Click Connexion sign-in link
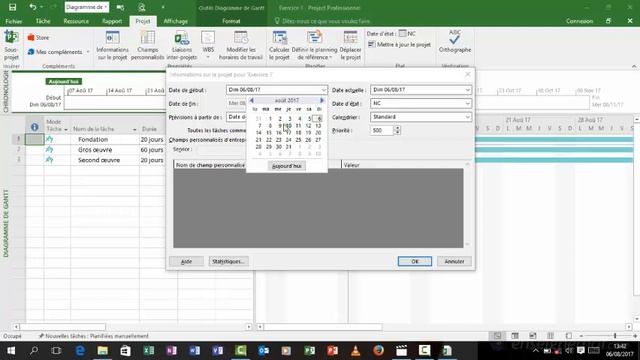Image resolution: width=640 pixels, height=360 pixels. point(579,21)
